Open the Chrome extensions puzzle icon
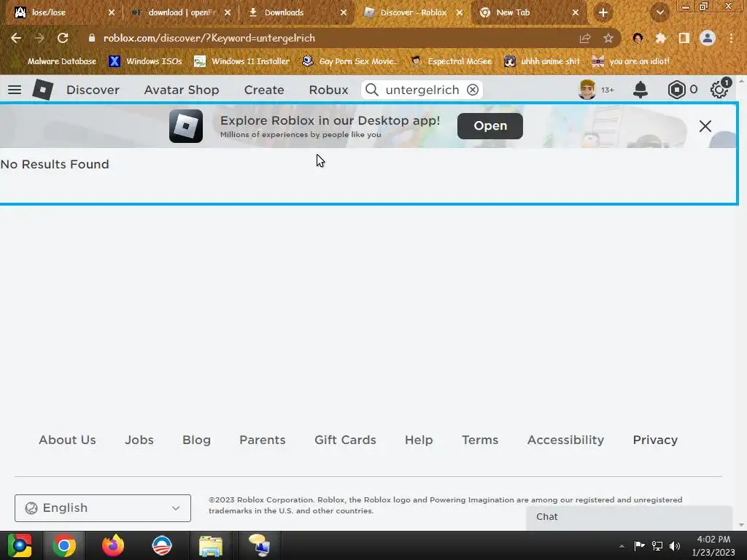747x560 pixels. [660, 38]
